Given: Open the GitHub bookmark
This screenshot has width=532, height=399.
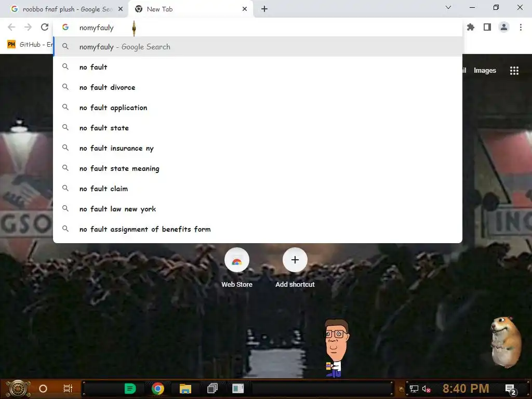Looking at the screenshot, I should (30, 45).
